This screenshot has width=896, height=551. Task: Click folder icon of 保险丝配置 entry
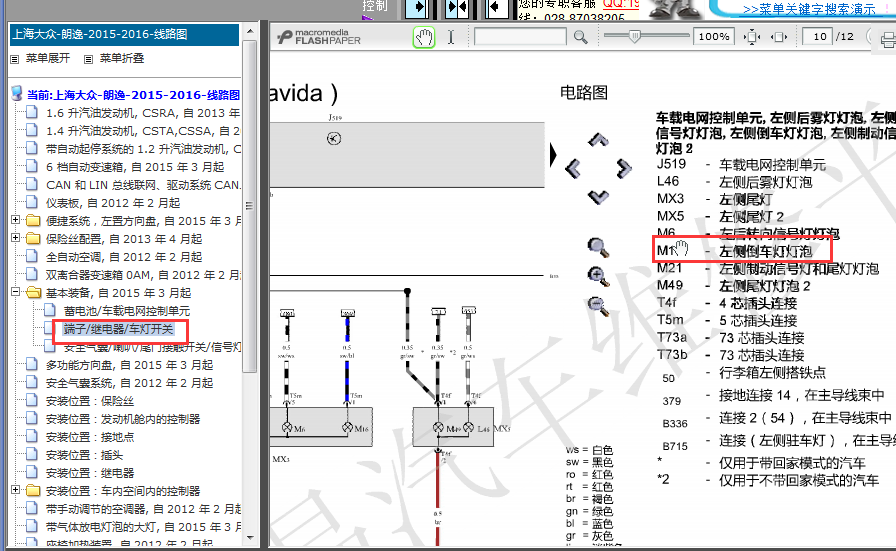point(33,238)
